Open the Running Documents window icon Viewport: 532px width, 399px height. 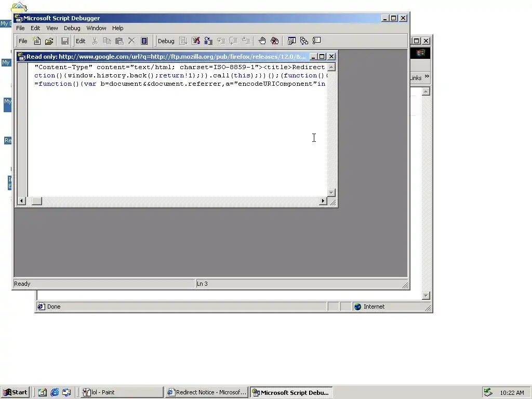291,41
